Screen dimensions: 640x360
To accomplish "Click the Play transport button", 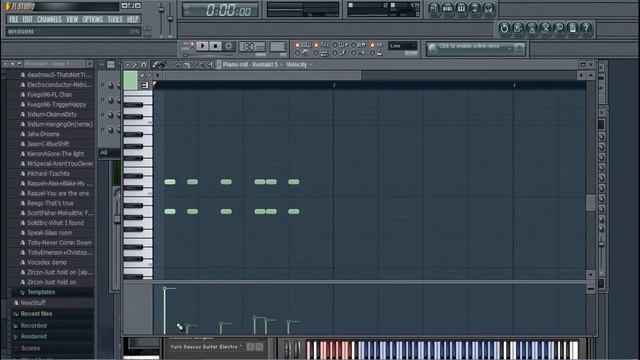I will 202,46.
